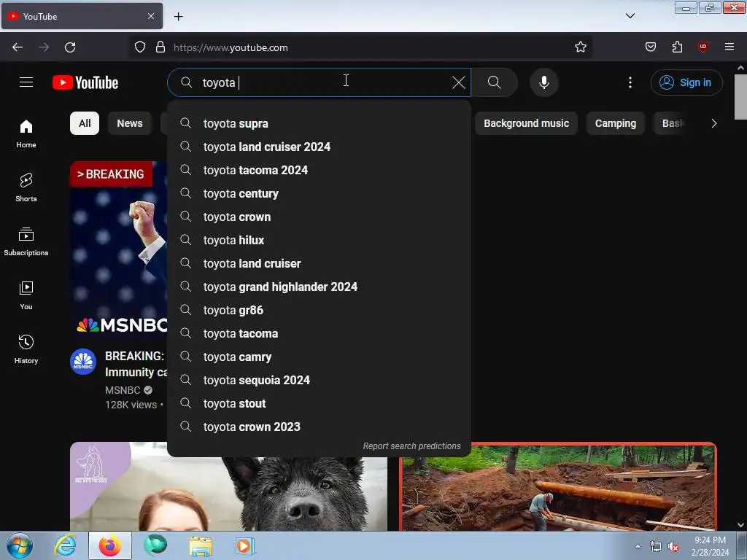Choose the toyota supra suggestion
This screenshot has height=560, width=747.
tap(320, 123)
